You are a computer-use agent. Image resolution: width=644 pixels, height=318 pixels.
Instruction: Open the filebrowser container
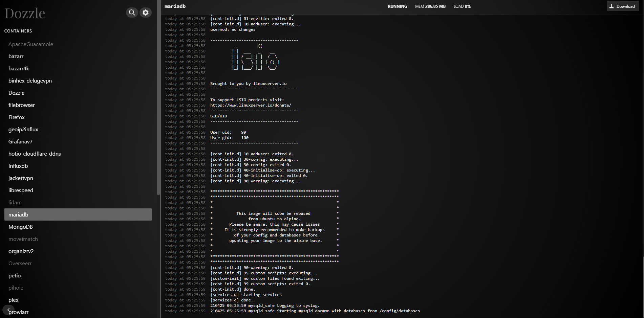click(x=22, y=105)
